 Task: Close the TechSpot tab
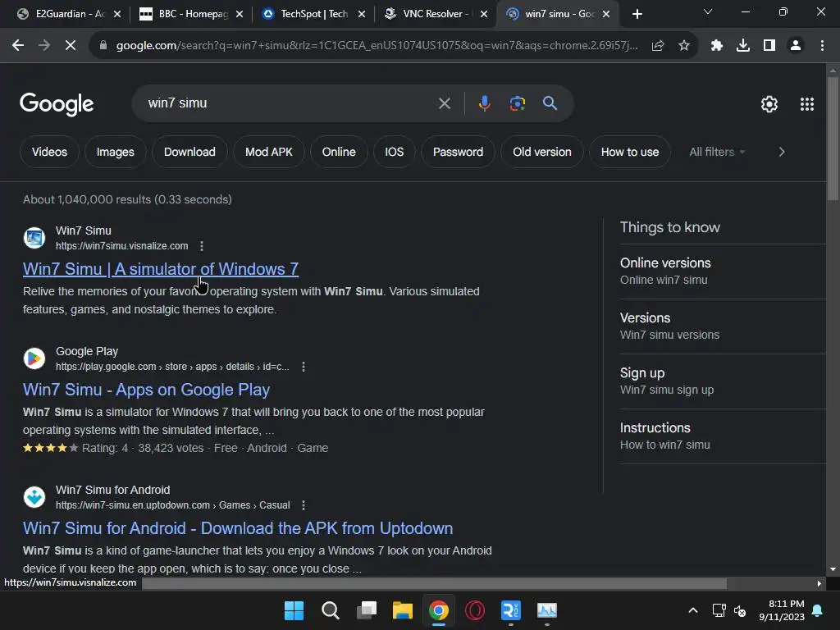(x=362, y=15)
